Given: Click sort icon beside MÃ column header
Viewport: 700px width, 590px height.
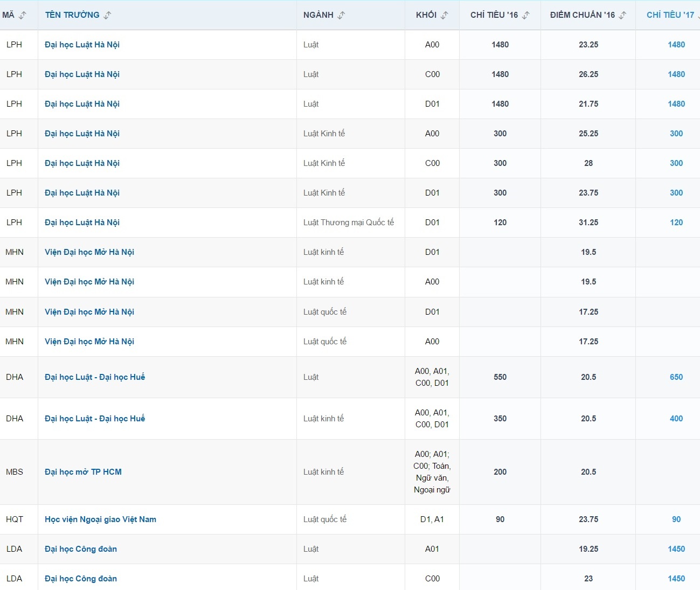Looking at the screenshot, I should click(x=22, y=15).
